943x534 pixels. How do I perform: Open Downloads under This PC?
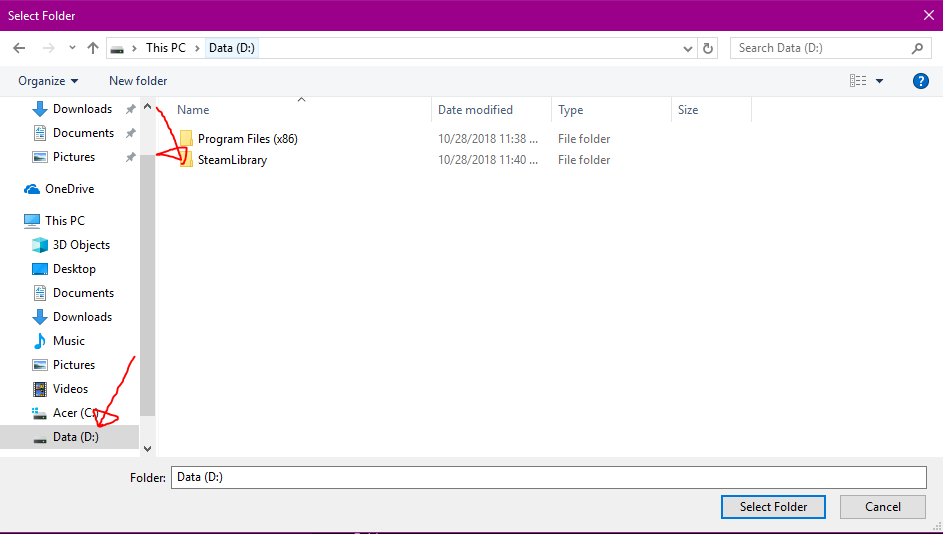tap(73, 317)
